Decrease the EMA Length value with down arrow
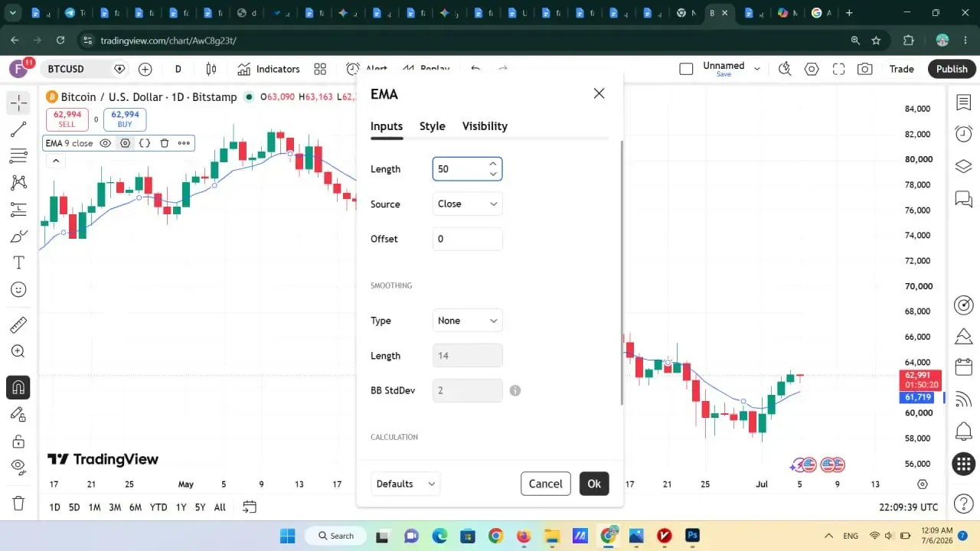This screenshot has height=551, width=980. [493, 174]
